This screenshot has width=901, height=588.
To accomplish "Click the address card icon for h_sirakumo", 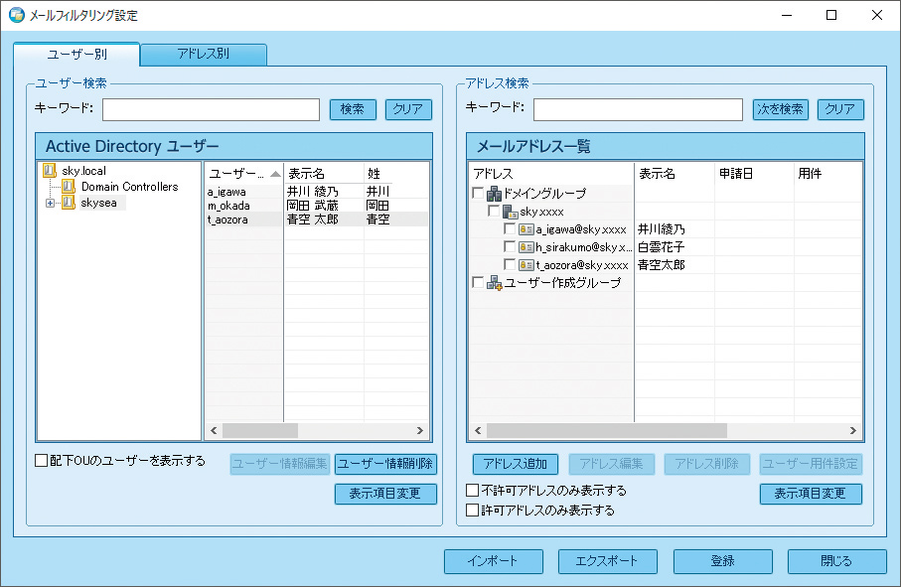I will [526, 247].
